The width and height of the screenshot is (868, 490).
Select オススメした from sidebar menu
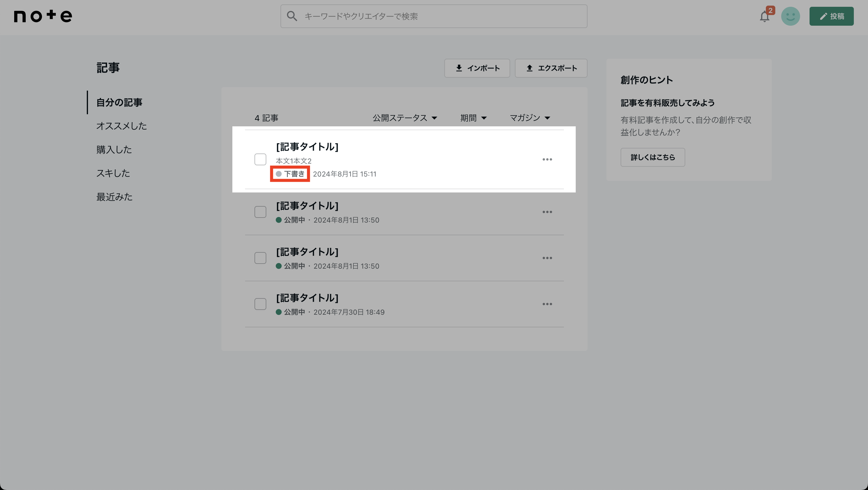(121, 126)
